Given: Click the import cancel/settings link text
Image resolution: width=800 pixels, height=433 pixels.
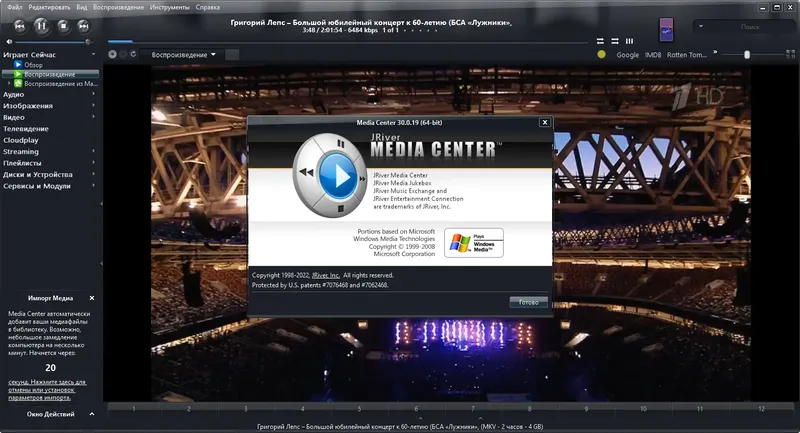Looking at the screenshot, I should (47, 390).
